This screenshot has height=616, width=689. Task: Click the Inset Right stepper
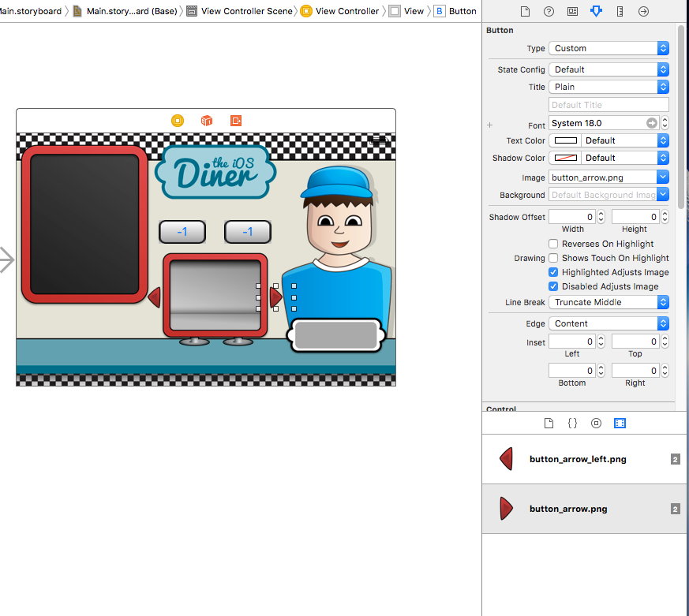[x=665, y=371]
